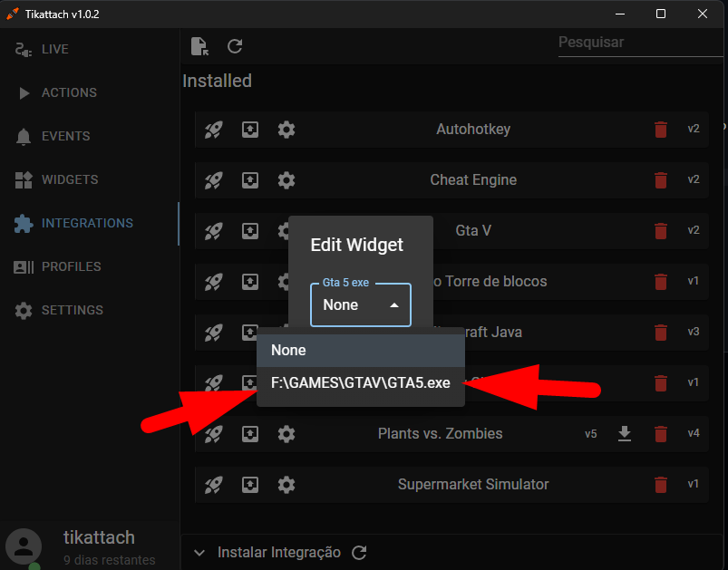The width and height of the screenshot is (728, 570).
Task: Download the v5 update for Plants vs. Zombies
Action: tap(625, 433)
